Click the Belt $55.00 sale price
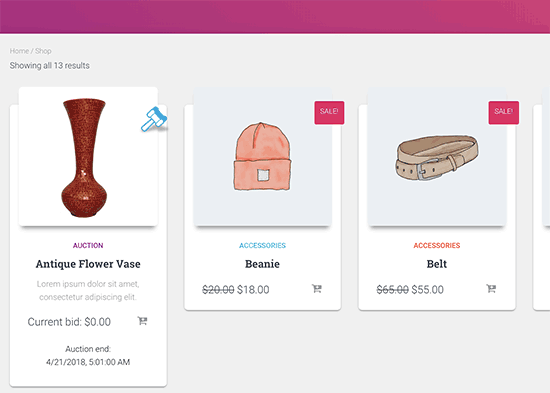This screenshot has height=393, width=550. [428, 290]
